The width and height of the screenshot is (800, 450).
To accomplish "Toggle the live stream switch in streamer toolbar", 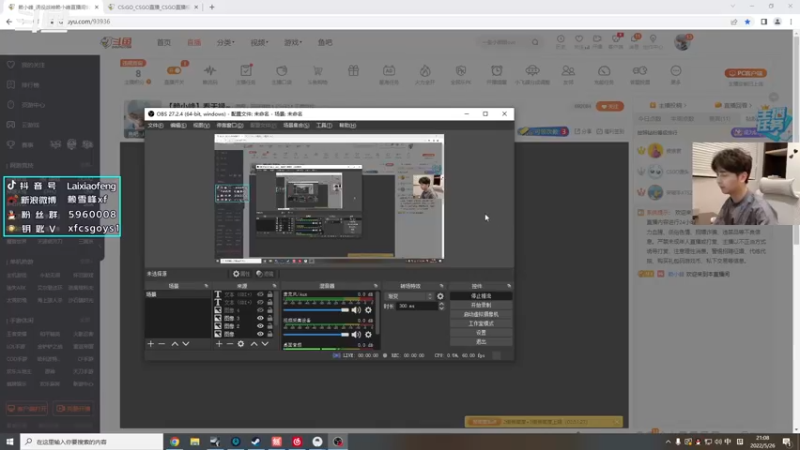I will [174, 70].
